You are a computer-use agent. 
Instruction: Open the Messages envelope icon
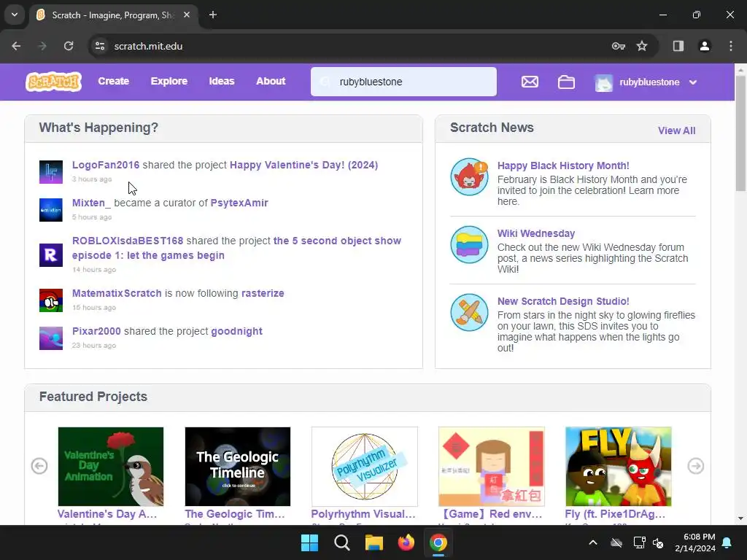(x=530, y=82)
